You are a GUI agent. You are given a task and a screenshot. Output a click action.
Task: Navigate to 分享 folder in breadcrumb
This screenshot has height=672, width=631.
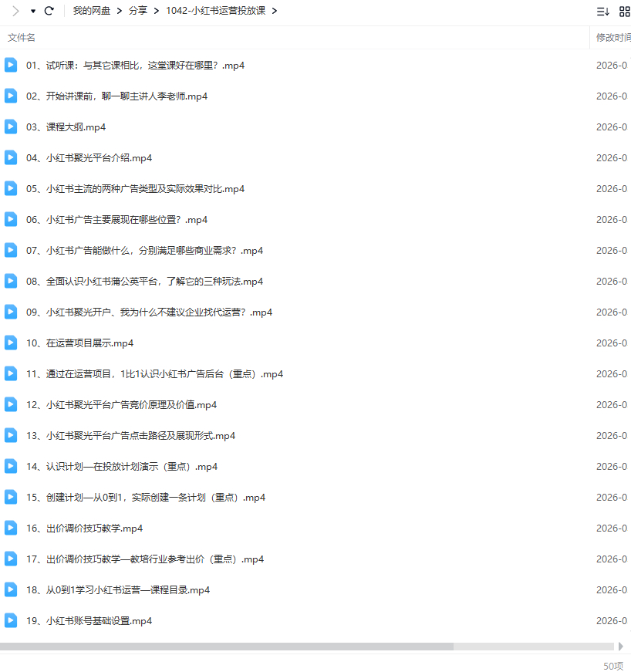(139, 11)
